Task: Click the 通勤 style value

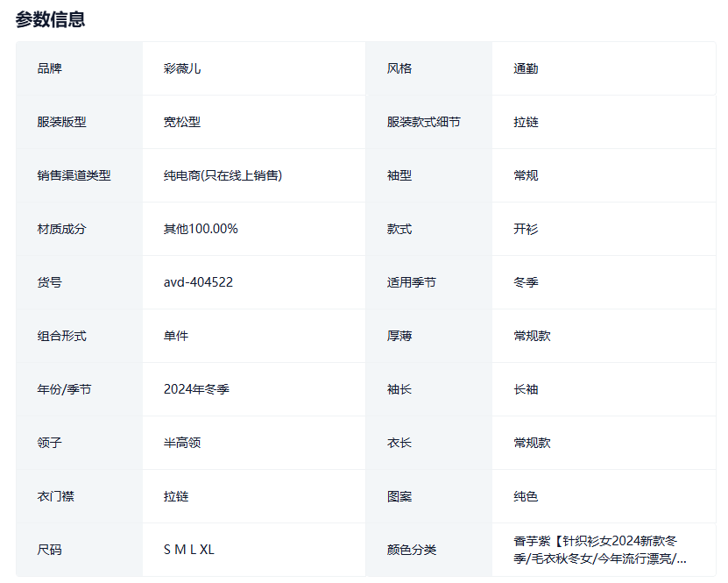Action: [526, 68]
